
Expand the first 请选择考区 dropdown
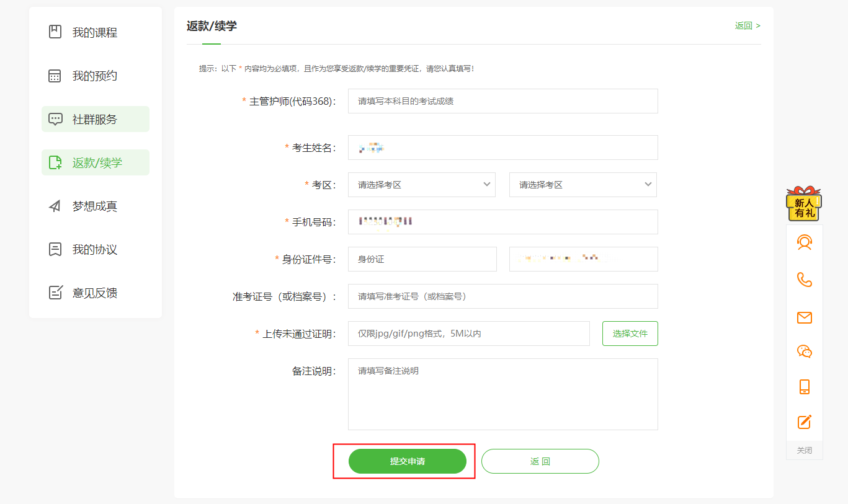click(x=421, y=185)
